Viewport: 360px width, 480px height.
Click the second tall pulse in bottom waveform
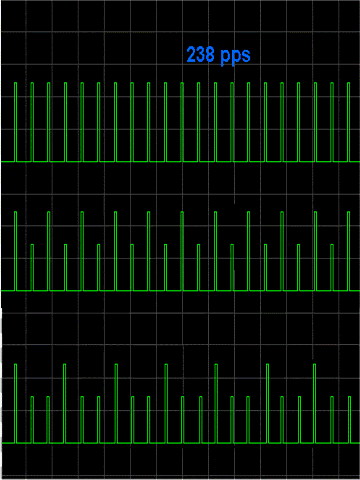click(64, 404)
